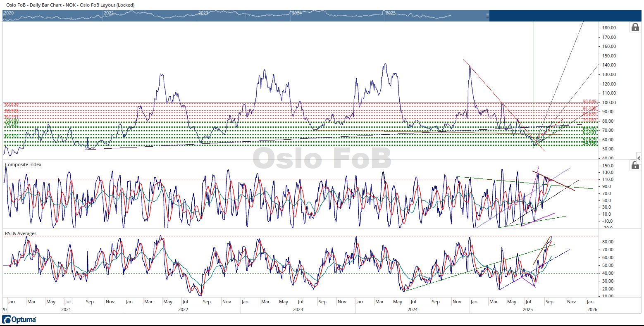Viewport: 644px width, 326px height.
Task: Click the Oslo FoB Daily Bar Chart title
Action: 70,5
